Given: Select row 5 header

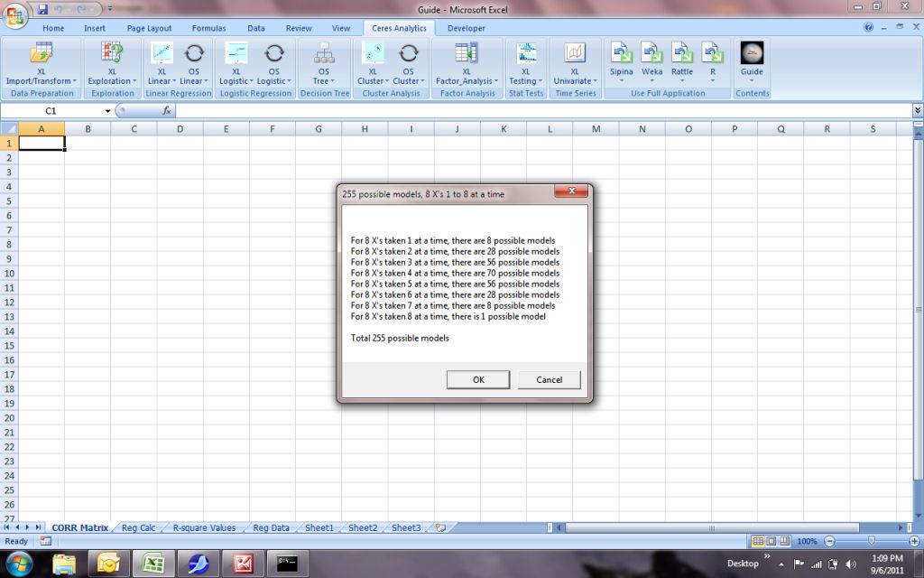Looking at the screenshot, I should pyautogui.click(x=9, y=201).
